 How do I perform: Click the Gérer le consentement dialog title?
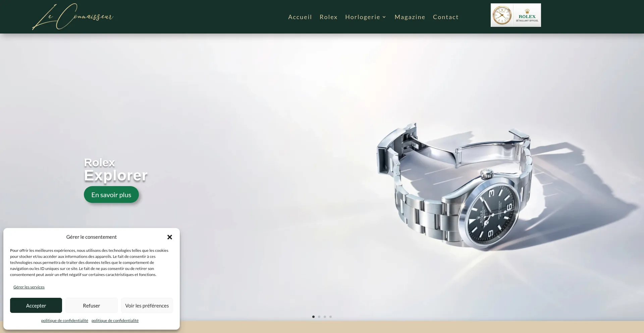pyautogui.click(x=92, y=237)
